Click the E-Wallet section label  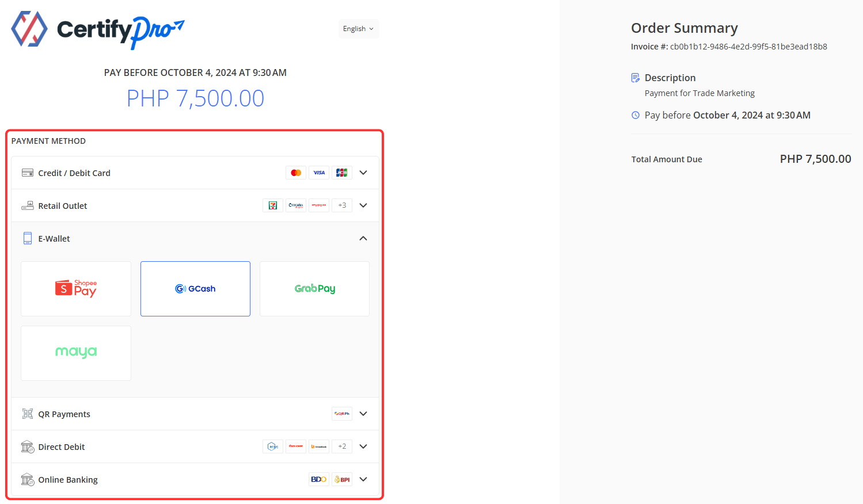coord(54,239)
